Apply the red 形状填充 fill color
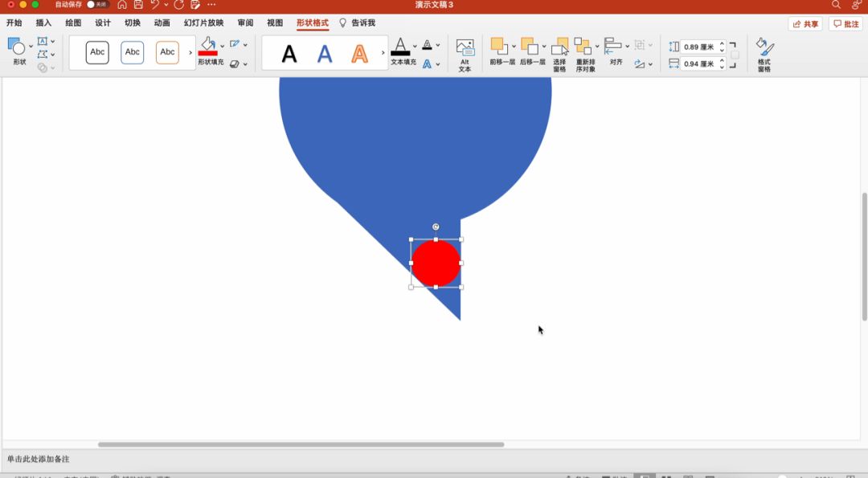Screen dimensions: 868x478 [208, 47]
